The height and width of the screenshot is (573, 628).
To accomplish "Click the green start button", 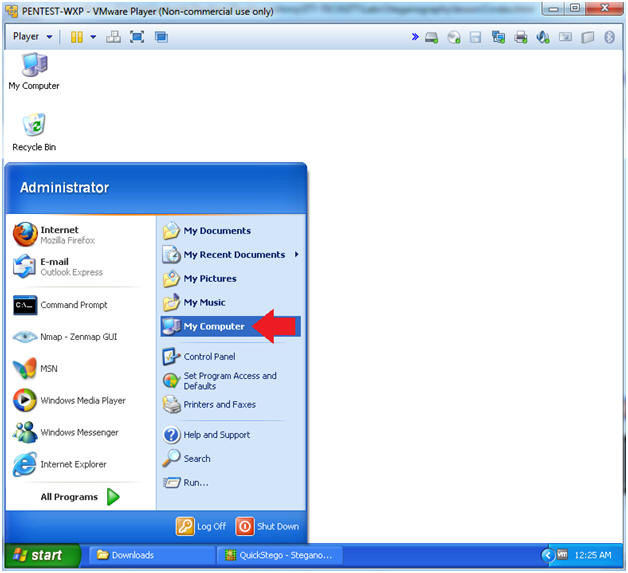I will point(42,555).
